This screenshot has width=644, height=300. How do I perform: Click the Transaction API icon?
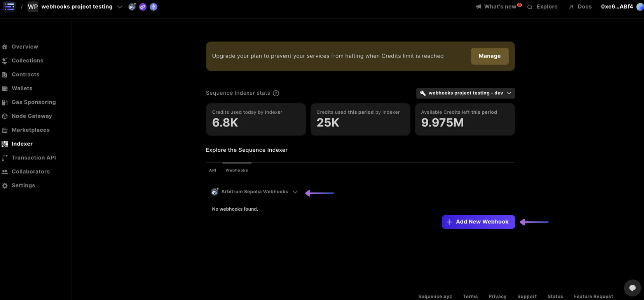(x=5, y=158)
